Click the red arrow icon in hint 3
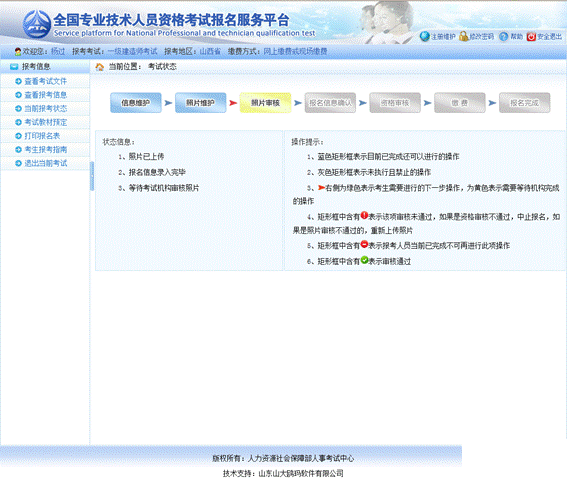This screenshot has height=484, width=567. click(321, 187)
